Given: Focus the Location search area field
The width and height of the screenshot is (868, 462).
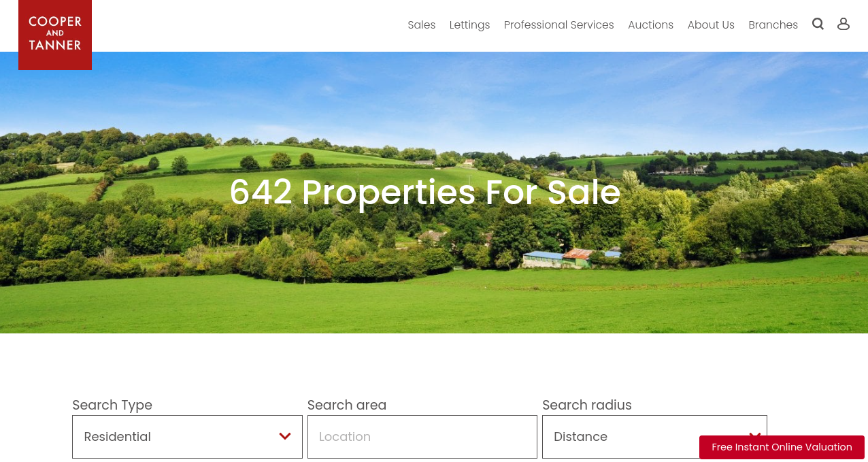Looking at the screenshot, I should (422, 437).
